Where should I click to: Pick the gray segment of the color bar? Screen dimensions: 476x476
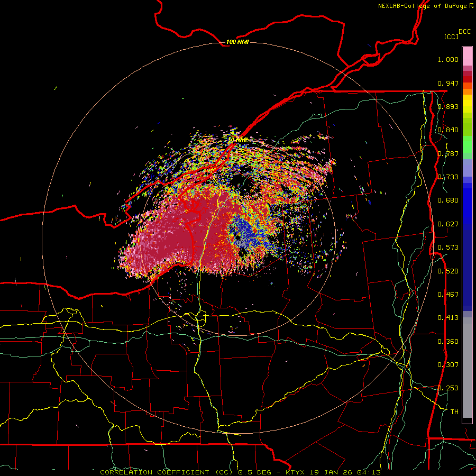pyautogui.click(x=467, y=368)
